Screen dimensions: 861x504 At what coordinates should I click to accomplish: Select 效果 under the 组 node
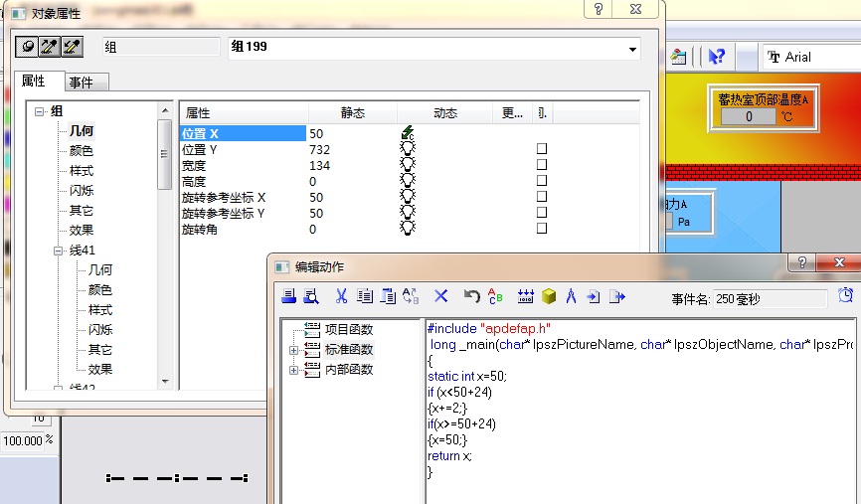pyautogui.click(x=82, y=230)
